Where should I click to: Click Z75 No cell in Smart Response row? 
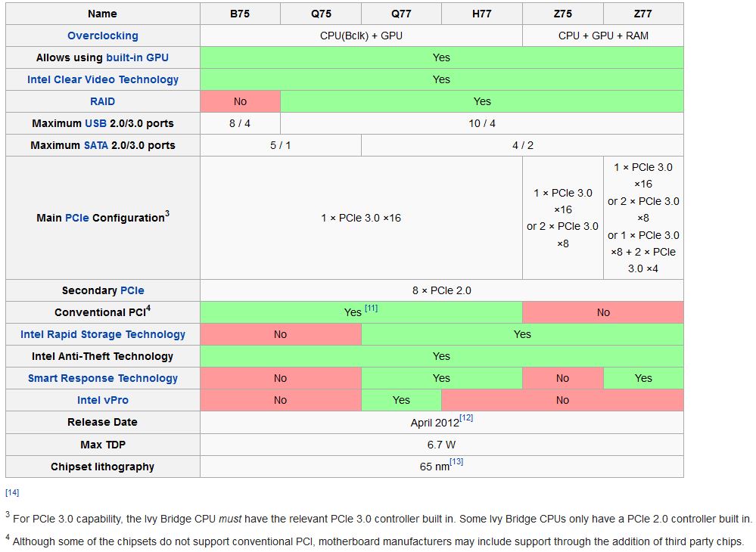[x=563, y=378]
